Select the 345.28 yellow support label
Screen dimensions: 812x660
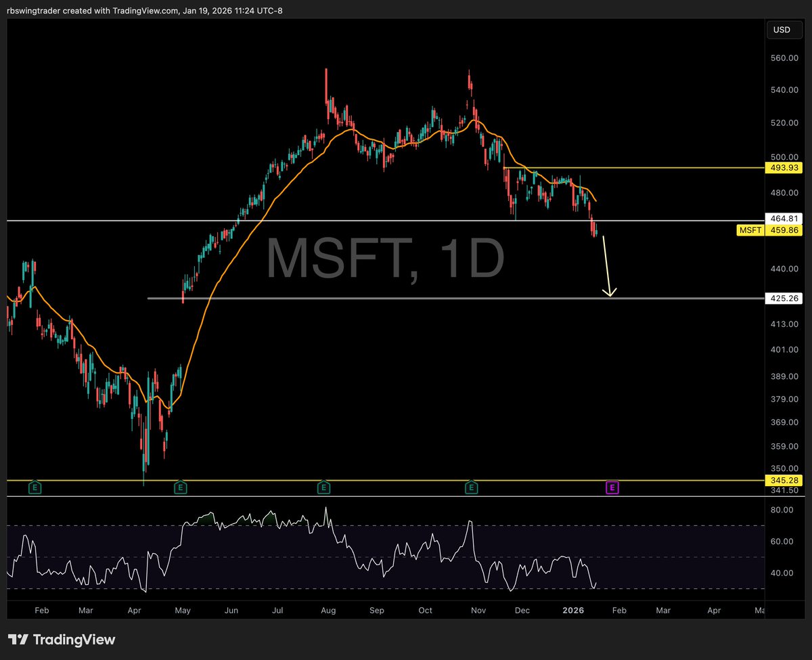pos(782,480)
